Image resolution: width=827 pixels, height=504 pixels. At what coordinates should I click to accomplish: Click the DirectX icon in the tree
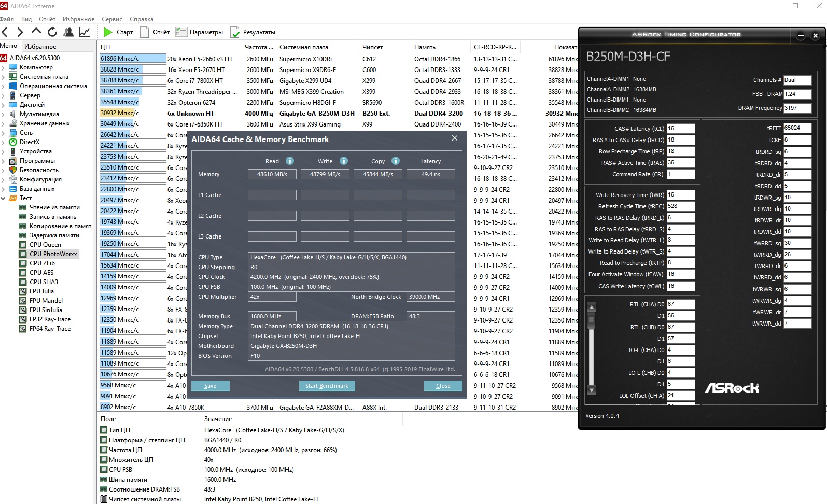pos(13,142)
